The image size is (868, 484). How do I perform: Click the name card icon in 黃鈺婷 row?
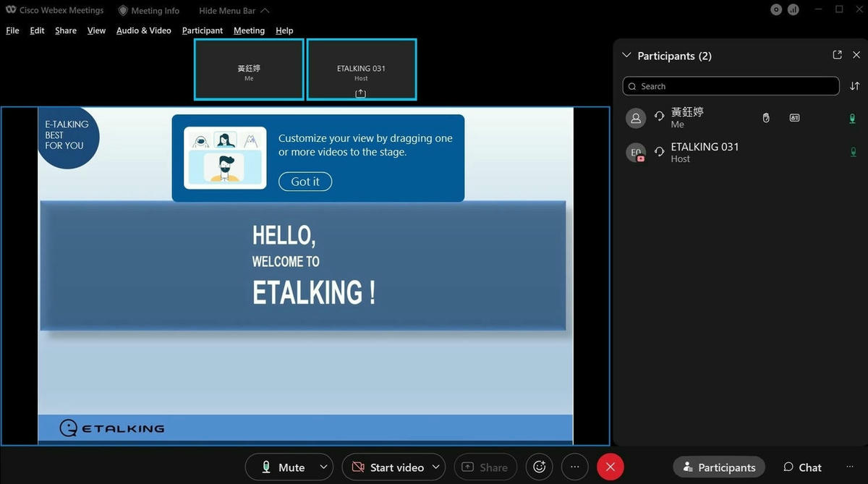click(794, 118)
